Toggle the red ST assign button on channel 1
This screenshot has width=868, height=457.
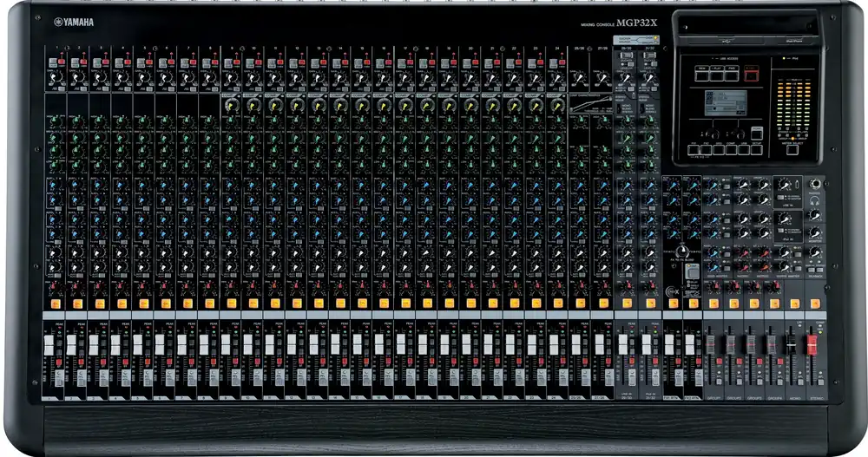[59, 362]
